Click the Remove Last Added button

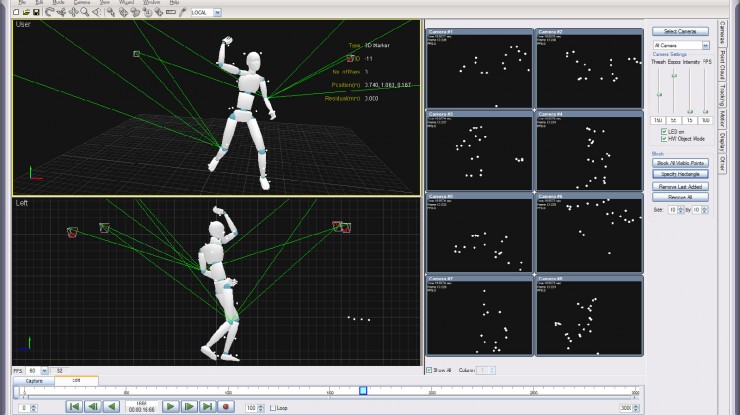point(680,186)
